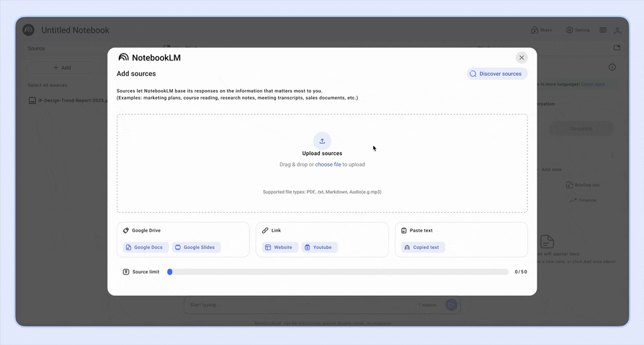Click the Link chain icon

point(266,230)
